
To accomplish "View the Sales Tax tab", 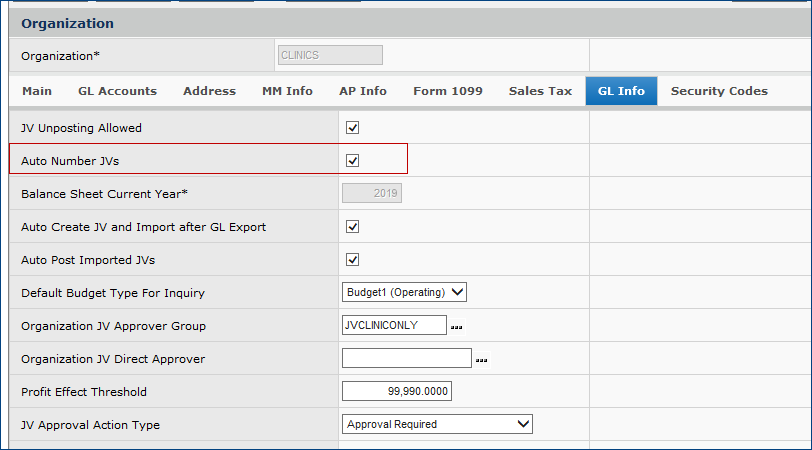I will (540, 91).
